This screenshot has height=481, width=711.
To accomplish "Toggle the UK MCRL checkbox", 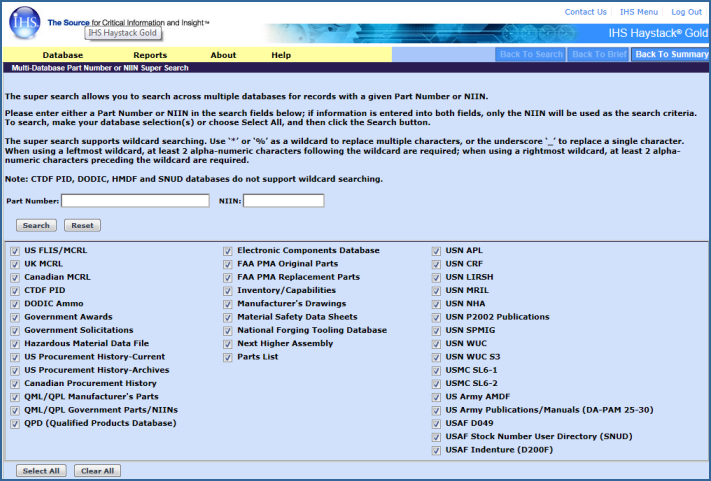I will click(x=15, y=264).
